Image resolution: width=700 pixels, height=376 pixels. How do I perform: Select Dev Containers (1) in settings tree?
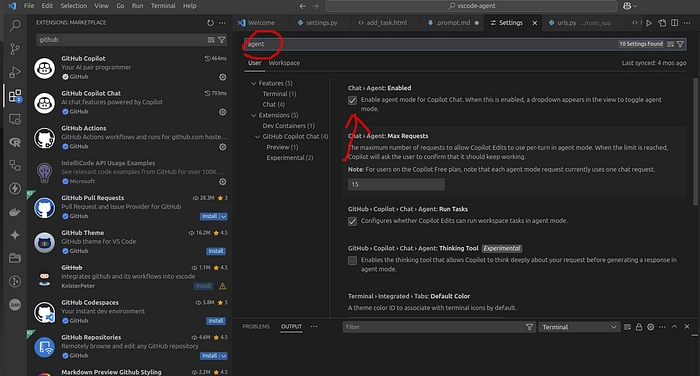[x=288, y=126]
